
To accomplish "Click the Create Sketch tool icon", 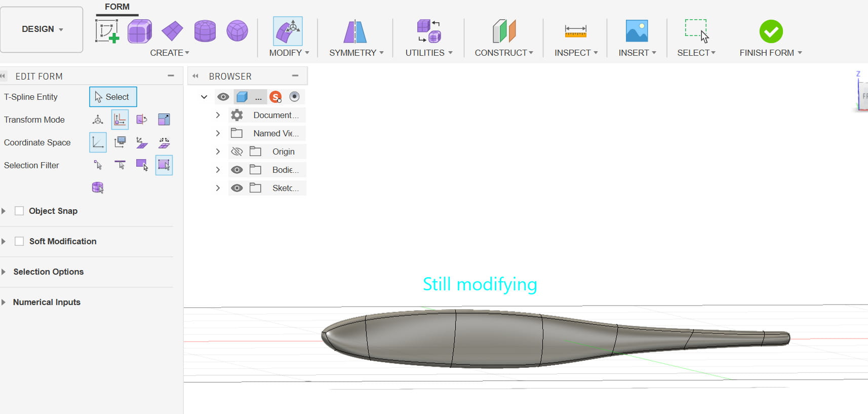I will pos(107,31).
